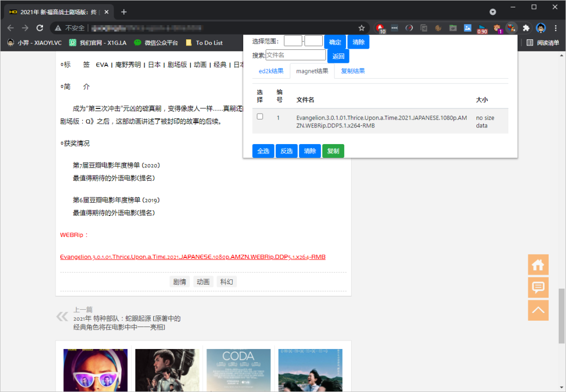The height and width of the screenshot is (392, 566).
Task: Click the monkey extension icon with badge 1
Action: [x=497, y=28]
